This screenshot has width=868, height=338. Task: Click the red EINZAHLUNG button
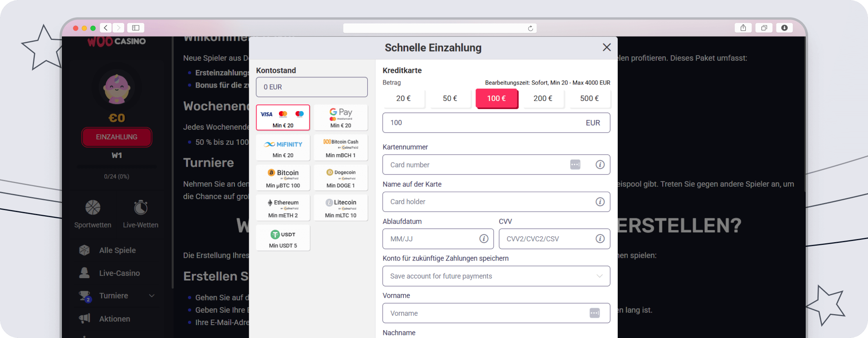pos(117,137)
